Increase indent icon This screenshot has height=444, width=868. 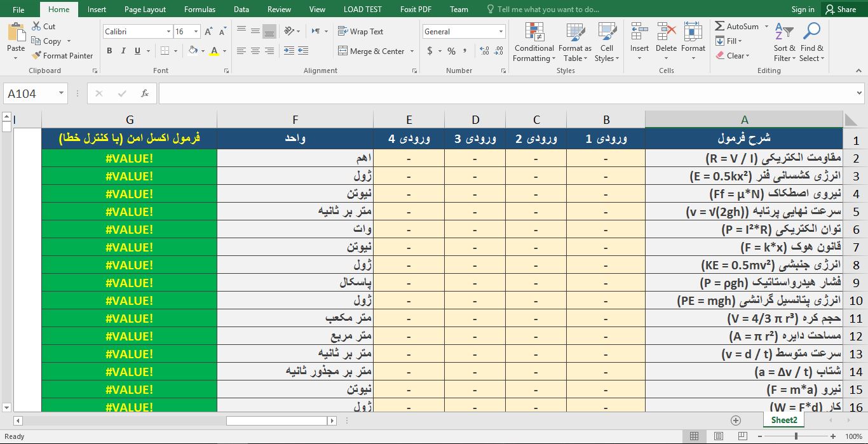coord(304,51)
